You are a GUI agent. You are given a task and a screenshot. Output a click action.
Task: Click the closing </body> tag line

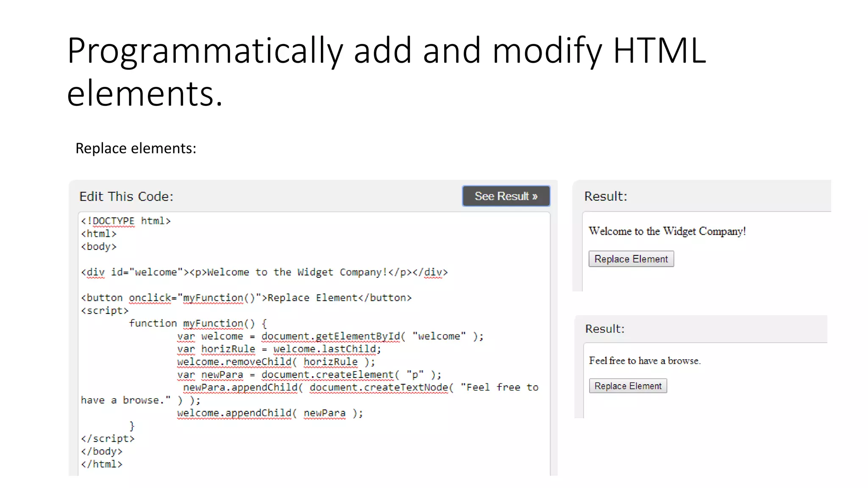coord(102,452)
